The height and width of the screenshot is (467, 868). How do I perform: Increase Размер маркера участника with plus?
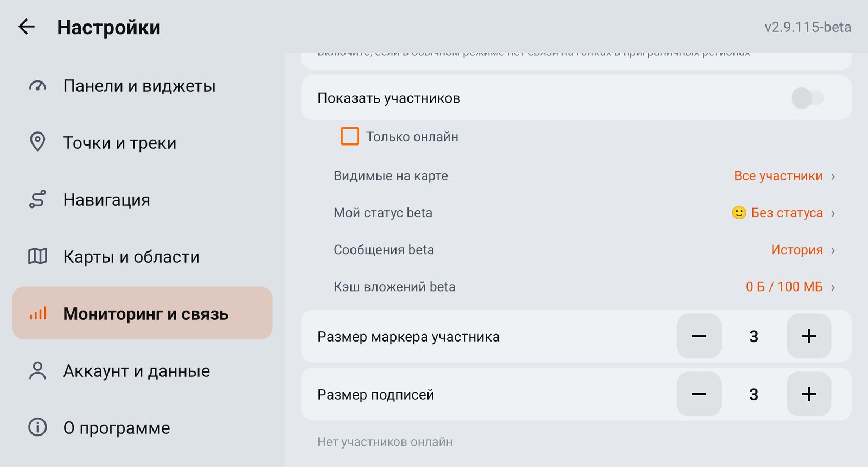click(x=808, y=336)
